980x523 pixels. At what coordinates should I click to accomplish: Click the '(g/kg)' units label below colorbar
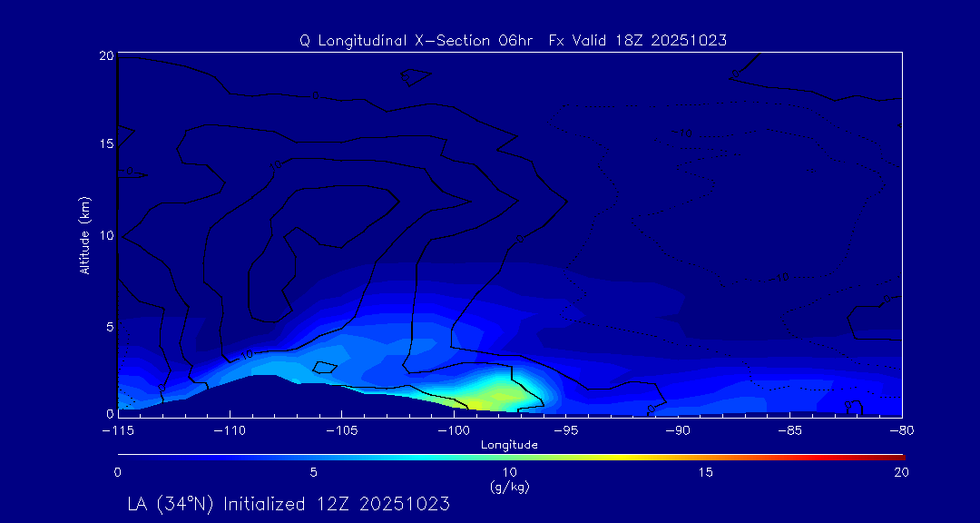pyautogui.click(x=509, y=487)
